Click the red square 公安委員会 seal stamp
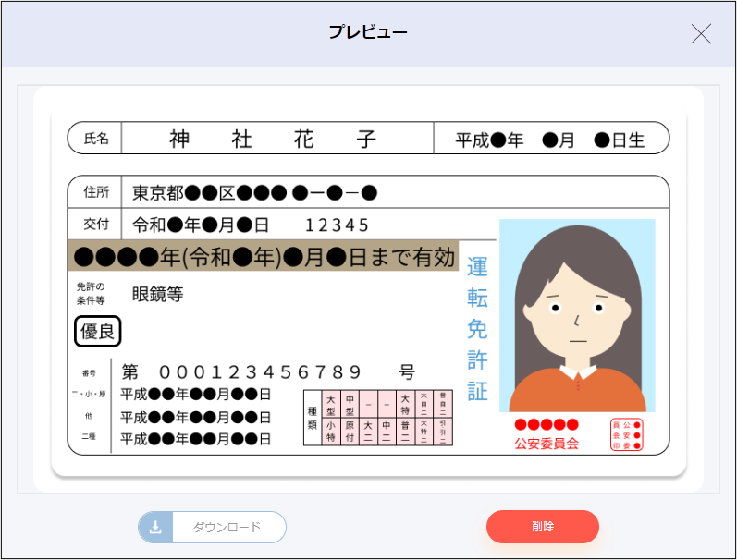Viewport: 737px width, 560px height. (x=626, y=434)
